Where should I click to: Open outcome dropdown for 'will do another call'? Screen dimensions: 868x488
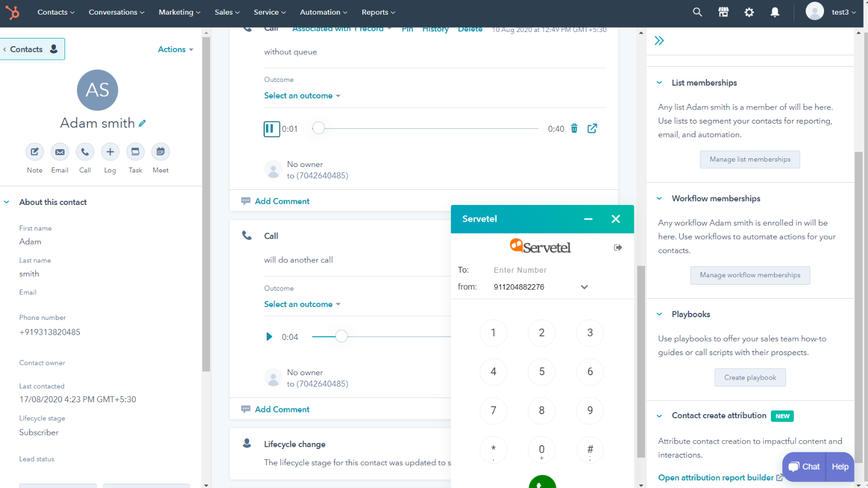point(302,304)
